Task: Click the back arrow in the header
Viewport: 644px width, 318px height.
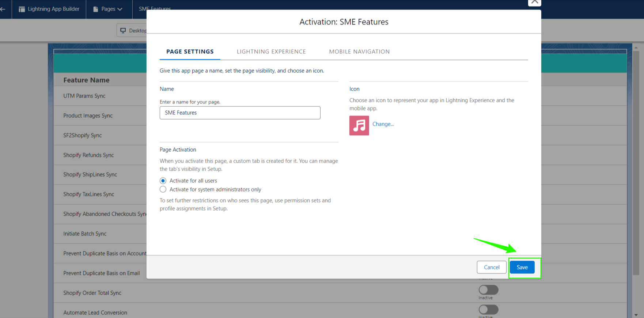Action: click(x=3, y=9)
